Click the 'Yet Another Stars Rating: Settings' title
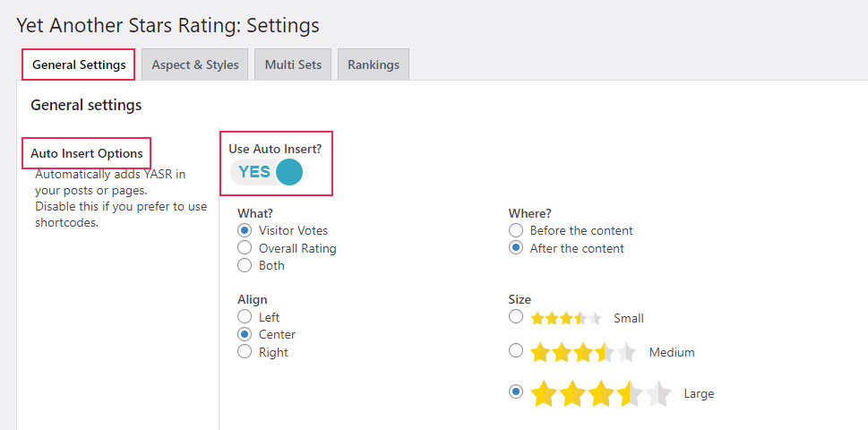868x430 pixels. tap(168, 25)
